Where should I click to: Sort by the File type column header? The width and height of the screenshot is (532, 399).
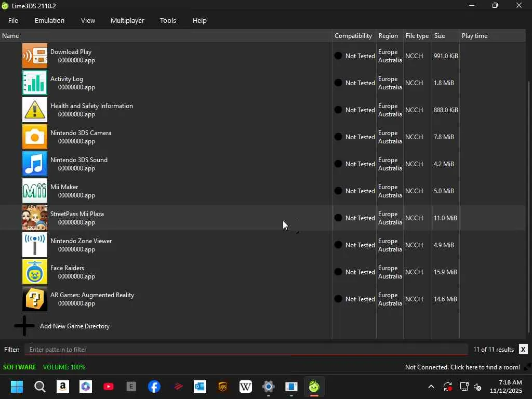(417, 36)
